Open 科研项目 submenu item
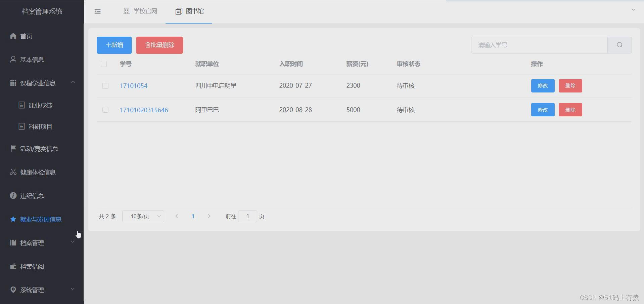Image resolution: width=644 pixels, height=304 pixels. tap(42, 126)
